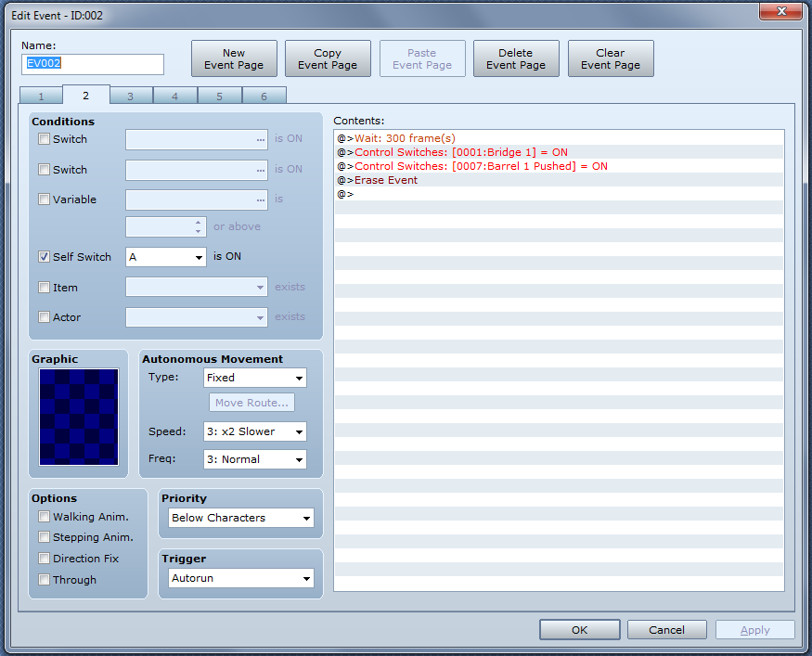The width and height of the screenshot is (812, 656).
Task: Open event page tab 4
Action: [x=174, y=96]
